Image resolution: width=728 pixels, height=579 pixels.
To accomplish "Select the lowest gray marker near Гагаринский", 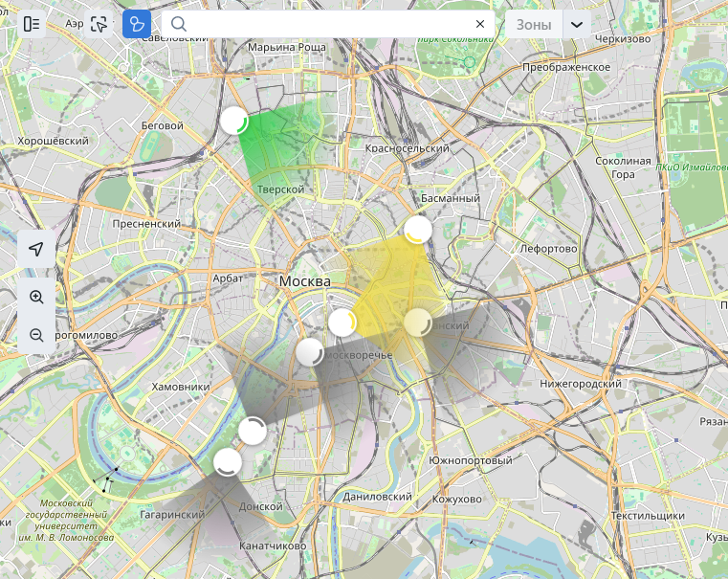I will pyautogui.click(x=228, y=462).
